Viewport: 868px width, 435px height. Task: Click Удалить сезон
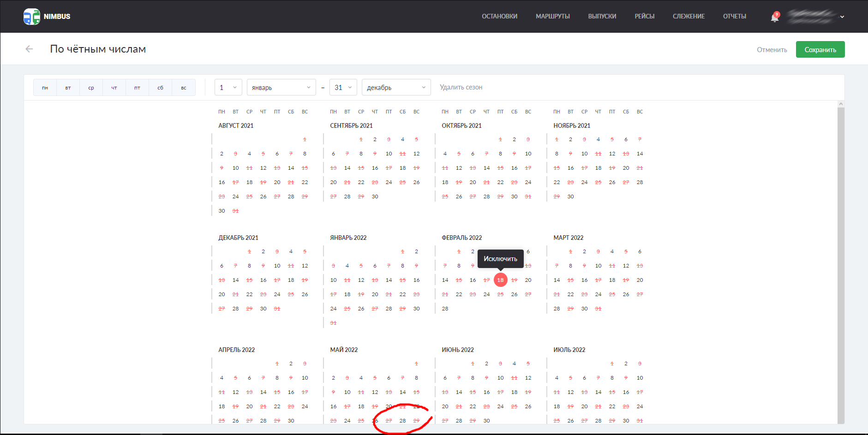(461, 88)
